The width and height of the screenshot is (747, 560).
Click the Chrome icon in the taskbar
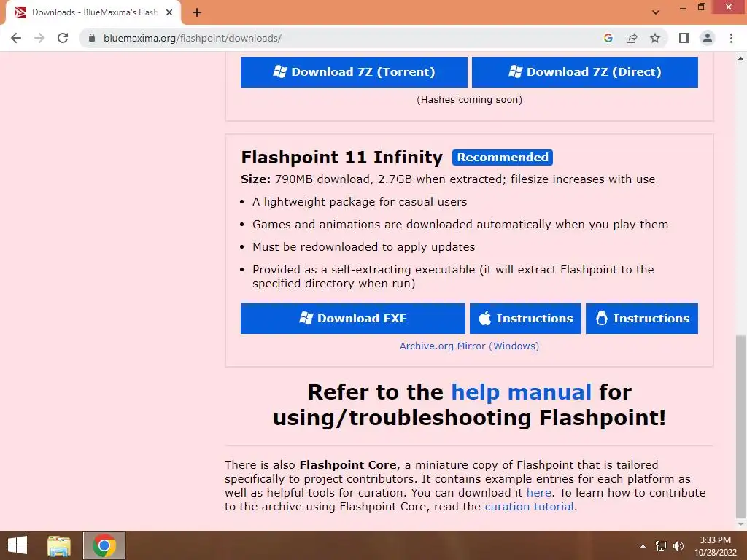tap(104, 545)
